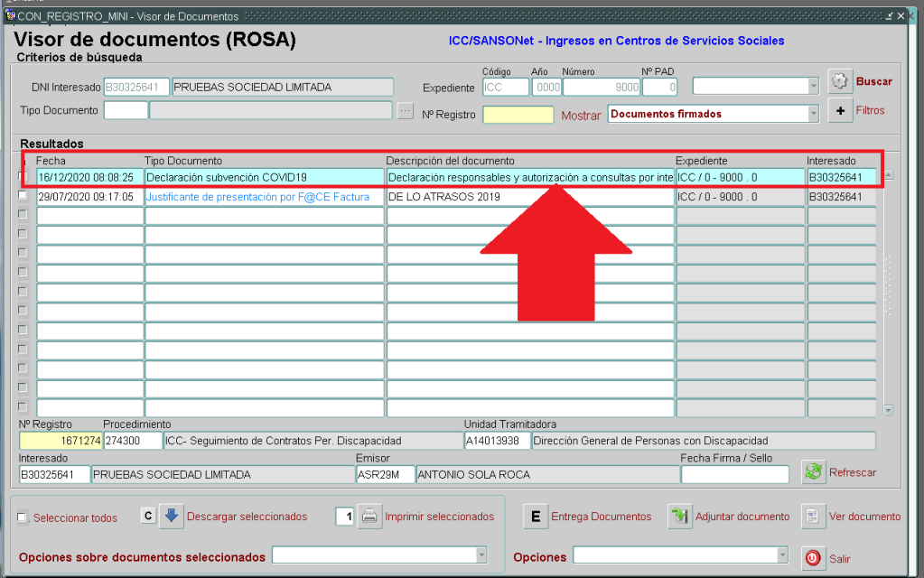
Task: Click the E Entrega Documentos icon
Action: 536,517
